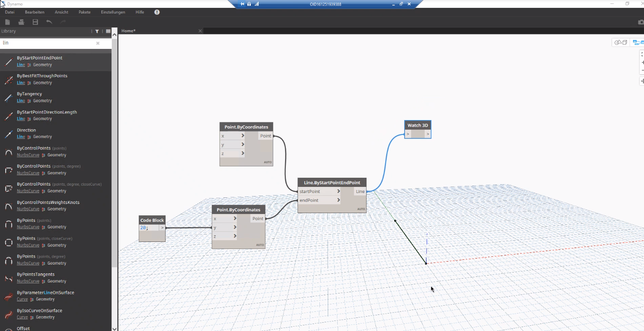
Task: Open a new file with the New icon
Action: click(x=7, y=22)
